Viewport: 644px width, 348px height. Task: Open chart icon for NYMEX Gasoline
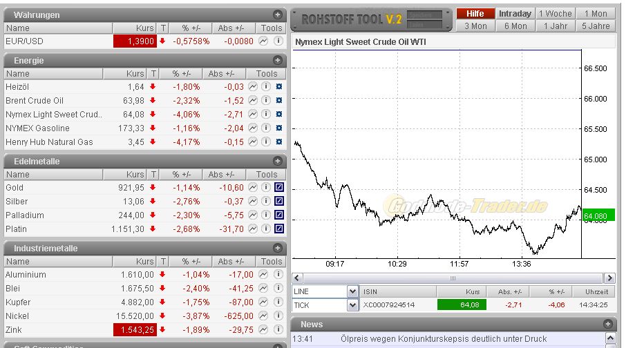pos(253,128)
